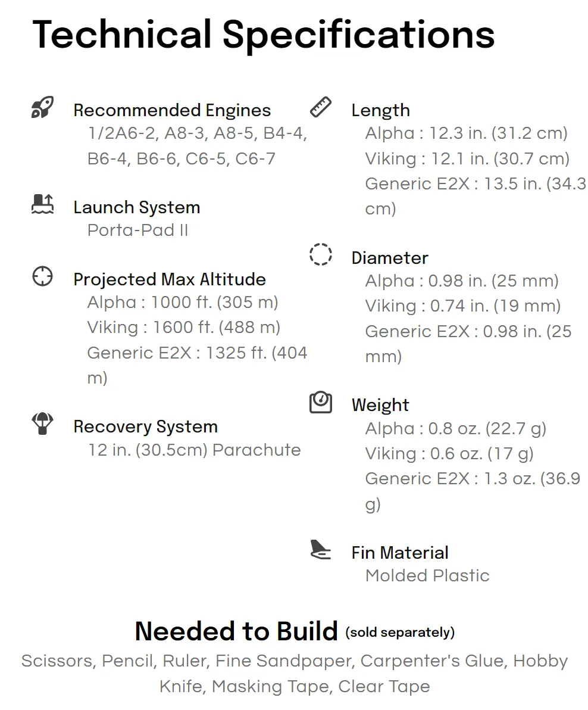The width and height of the screenshot is (588, 710).
Task: Click the scale icon beside Weight
Action: [x=321, y=401]
